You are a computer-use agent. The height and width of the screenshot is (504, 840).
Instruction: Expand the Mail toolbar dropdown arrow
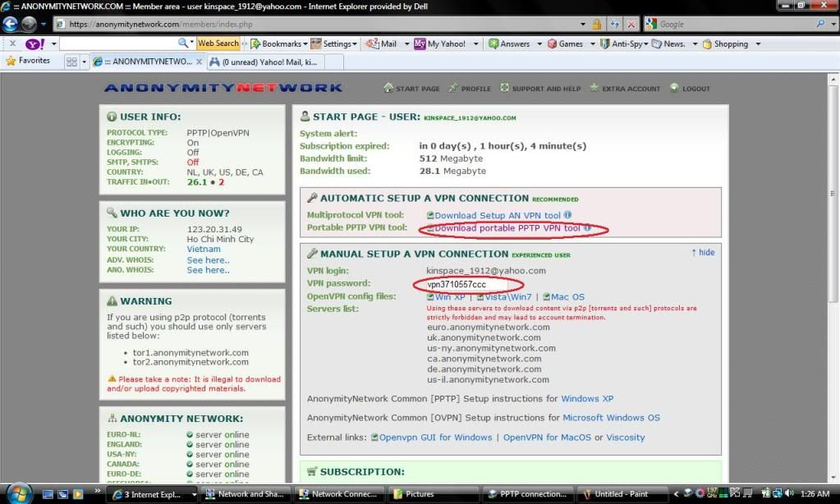tap(406, 44)
